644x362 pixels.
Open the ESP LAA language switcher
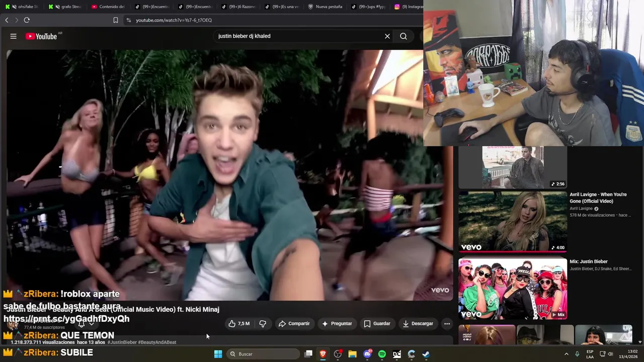coord(590,354)
